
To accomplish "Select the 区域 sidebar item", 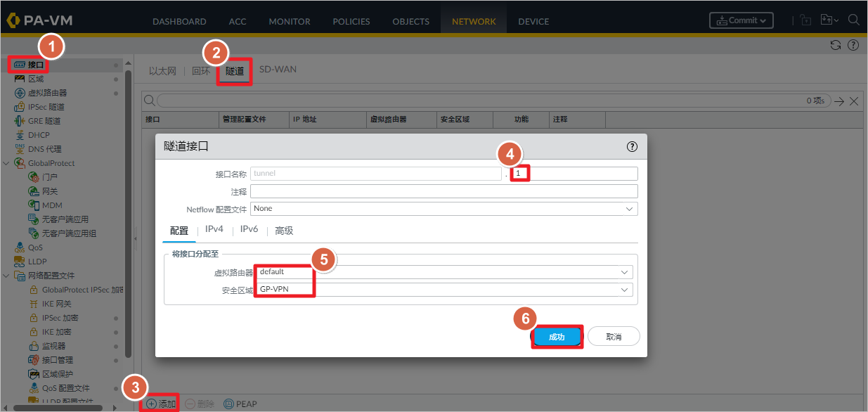I will 35,79.
